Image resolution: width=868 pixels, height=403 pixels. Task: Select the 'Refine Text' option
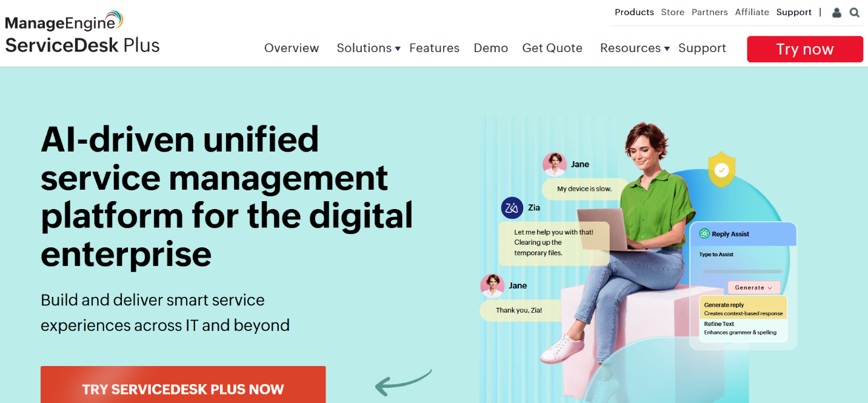[743, 328]
